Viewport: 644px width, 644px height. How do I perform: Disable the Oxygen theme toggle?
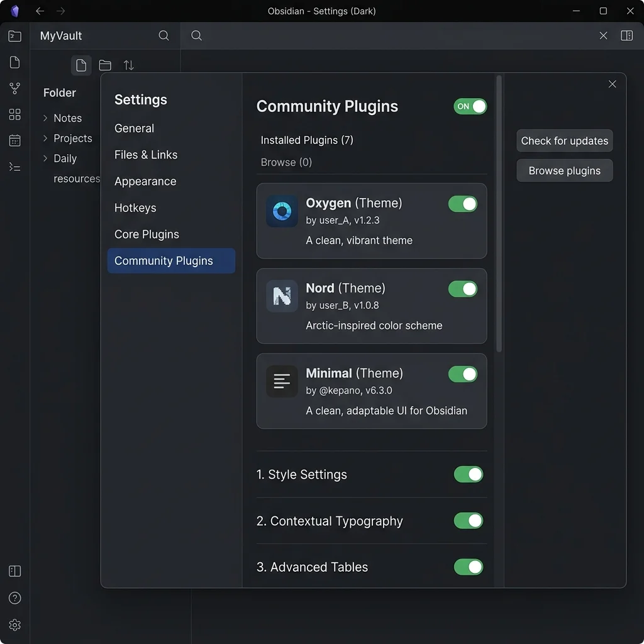[463, 204]
